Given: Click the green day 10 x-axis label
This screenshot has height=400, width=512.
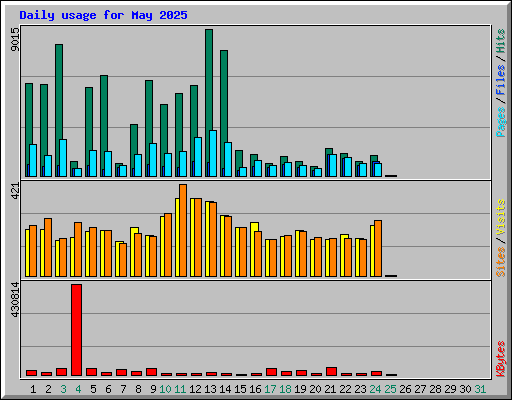Looking at the screenshot, I should (165, 389).
